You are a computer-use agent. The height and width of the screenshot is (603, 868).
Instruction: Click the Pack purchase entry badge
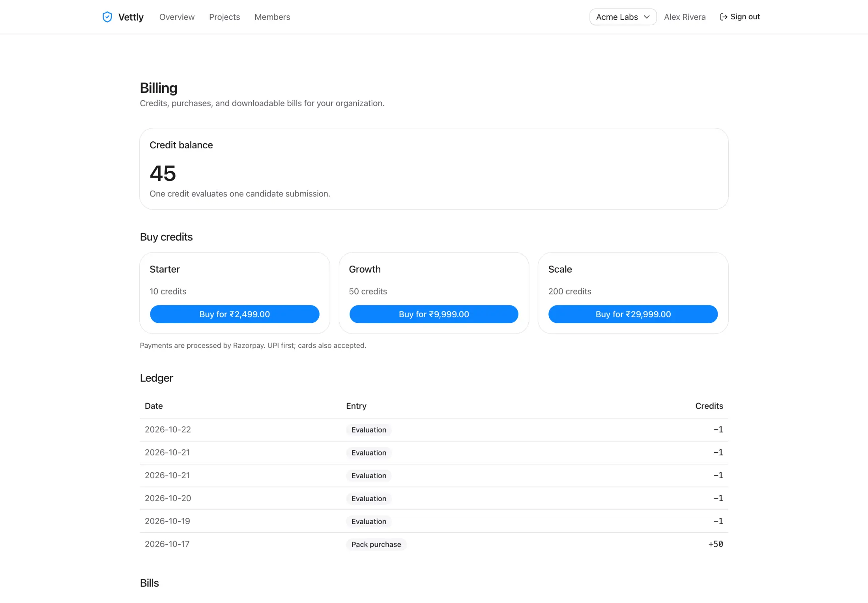coord(376,544)
